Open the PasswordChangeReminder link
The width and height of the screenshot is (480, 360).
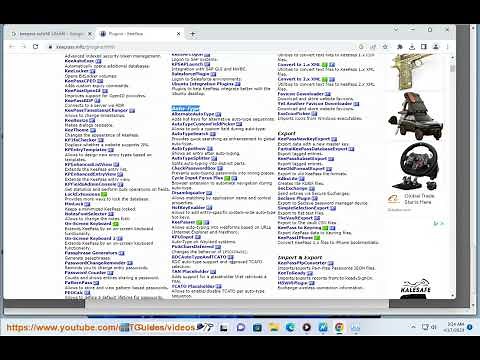(95, 263)
